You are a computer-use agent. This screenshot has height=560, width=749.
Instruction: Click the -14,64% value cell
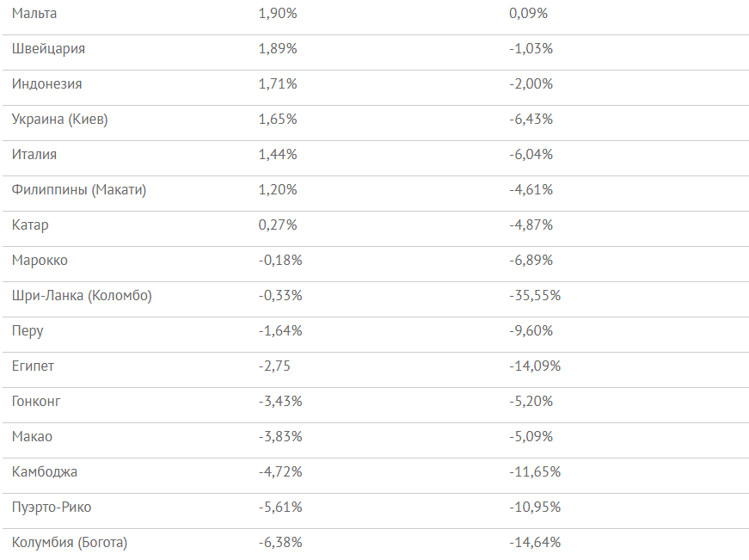click(x=535, y=543)
